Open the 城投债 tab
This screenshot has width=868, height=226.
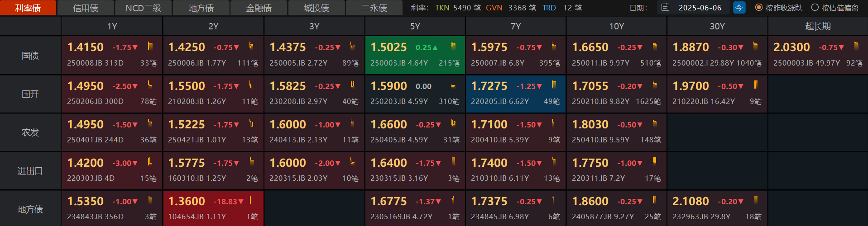click(317, 8)
